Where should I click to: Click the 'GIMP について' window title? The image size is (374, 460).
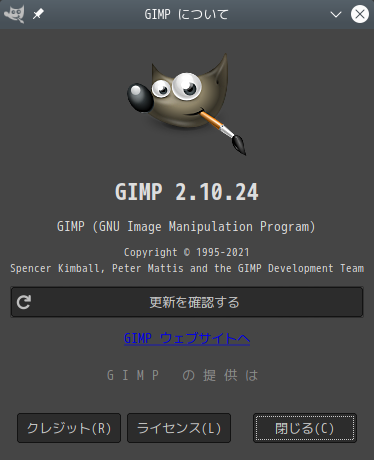(187, 14)
